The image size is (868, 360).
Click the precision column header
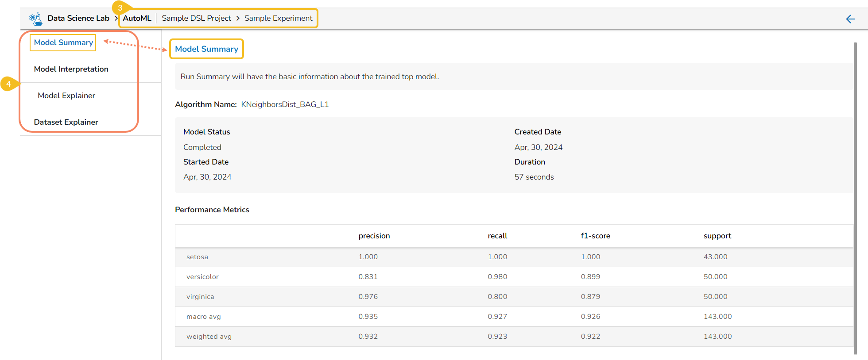(x=374, y=236)
